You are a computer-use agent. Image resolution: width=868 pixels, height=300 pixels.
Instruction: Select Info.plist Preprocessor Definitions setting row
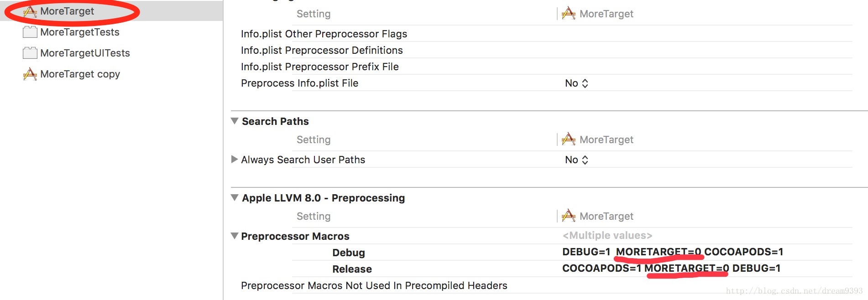(322, 50)
